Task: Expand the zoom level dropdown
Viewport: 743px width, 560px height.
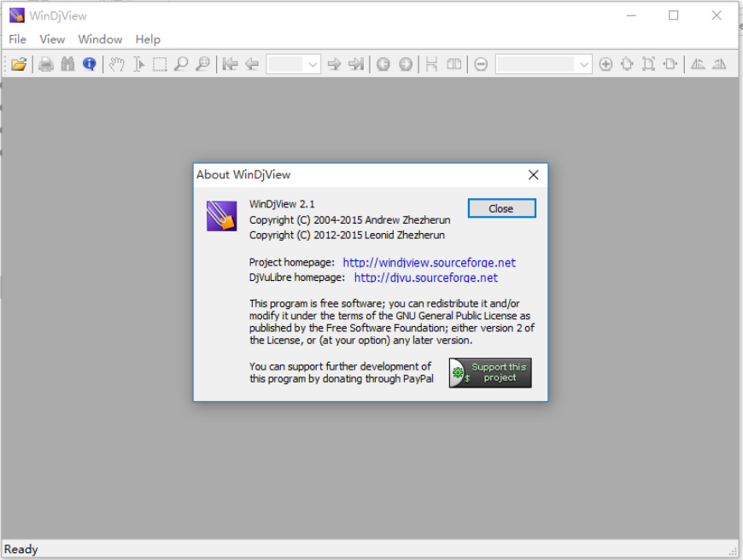Action: pyautogui.click(x=584, y=64)
